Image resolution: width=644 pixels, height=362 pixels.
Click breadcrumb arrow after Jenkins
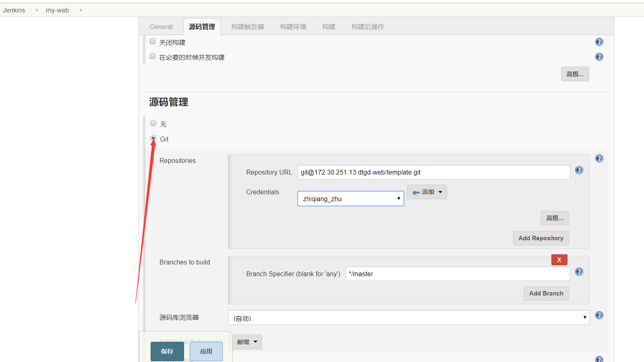click(37, 10)
